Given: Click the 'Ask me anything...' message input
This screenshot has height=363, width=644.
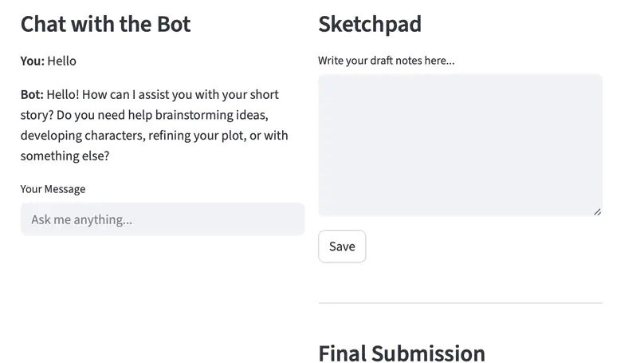Looking at the screenshot, I should (x=162, y=219).
